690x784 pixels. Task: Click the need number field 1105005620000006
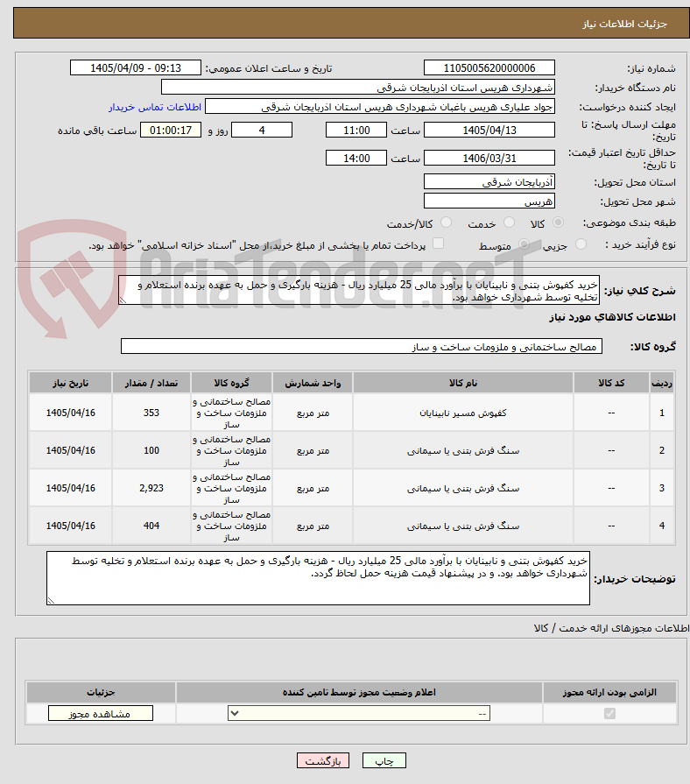489,68
